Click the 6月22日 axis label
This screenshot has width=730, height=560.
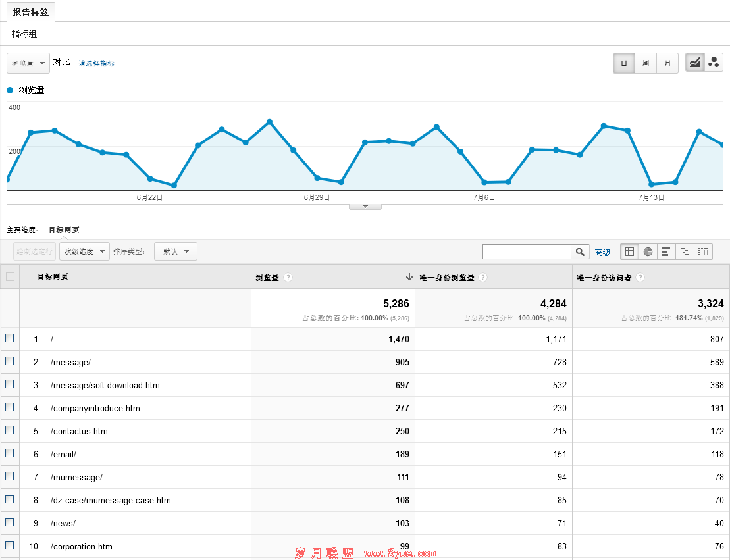149,197
